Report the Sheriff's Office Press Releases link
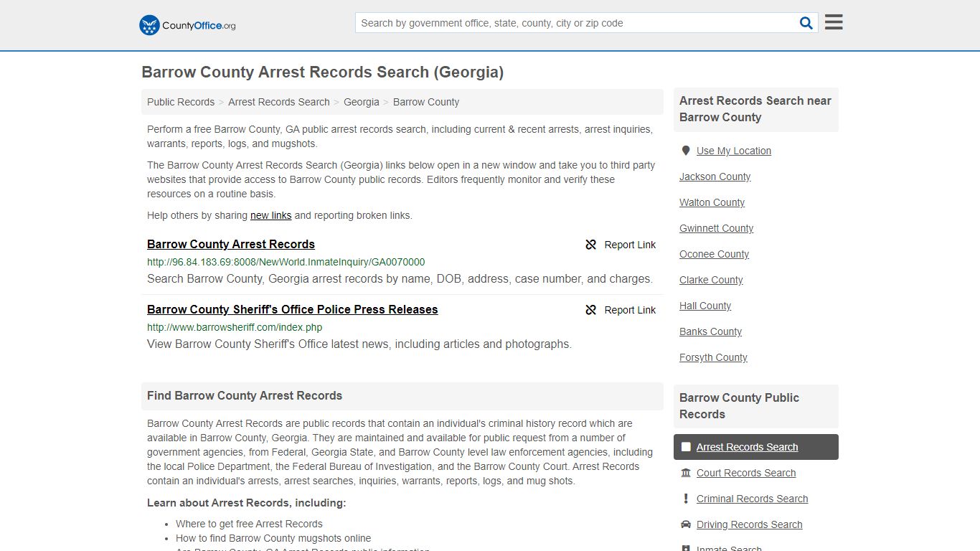The width and height of the screenshot is (980, 551). pos(621,310)
